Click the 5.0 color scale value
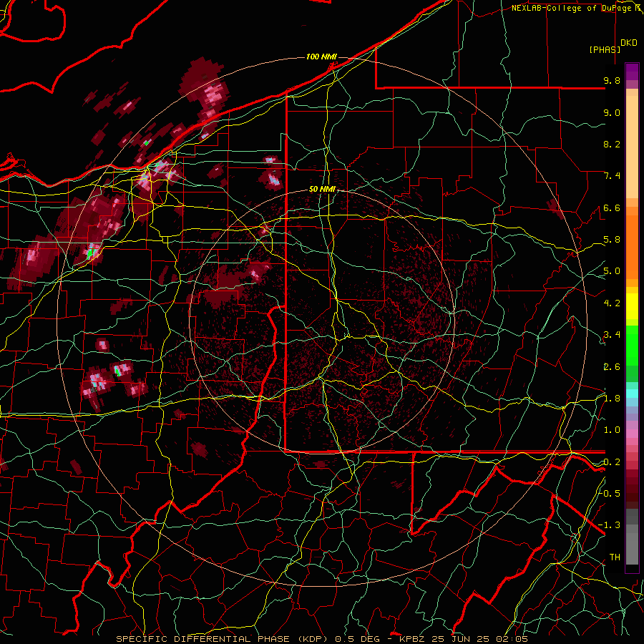Viewport: 644px width, 644px height. (x=612, y=271)
